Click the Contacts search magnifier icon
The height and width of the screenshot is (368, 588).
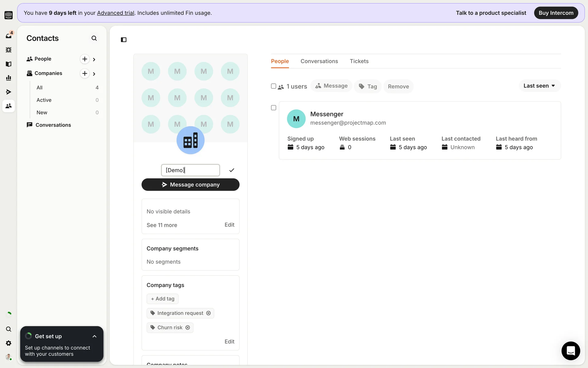[94, 38]
